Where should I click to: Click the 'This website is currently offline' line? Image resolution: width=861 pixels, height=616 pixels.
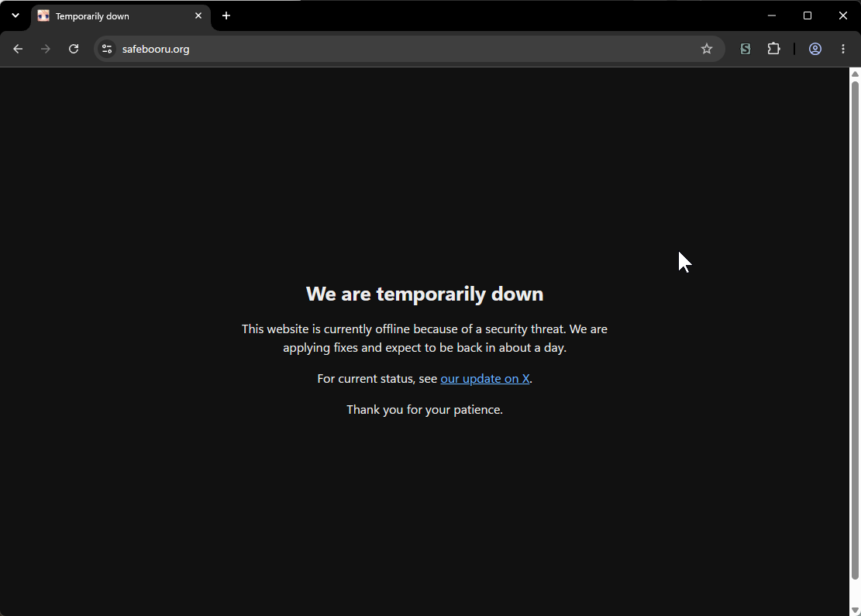[x=425, y=329]
